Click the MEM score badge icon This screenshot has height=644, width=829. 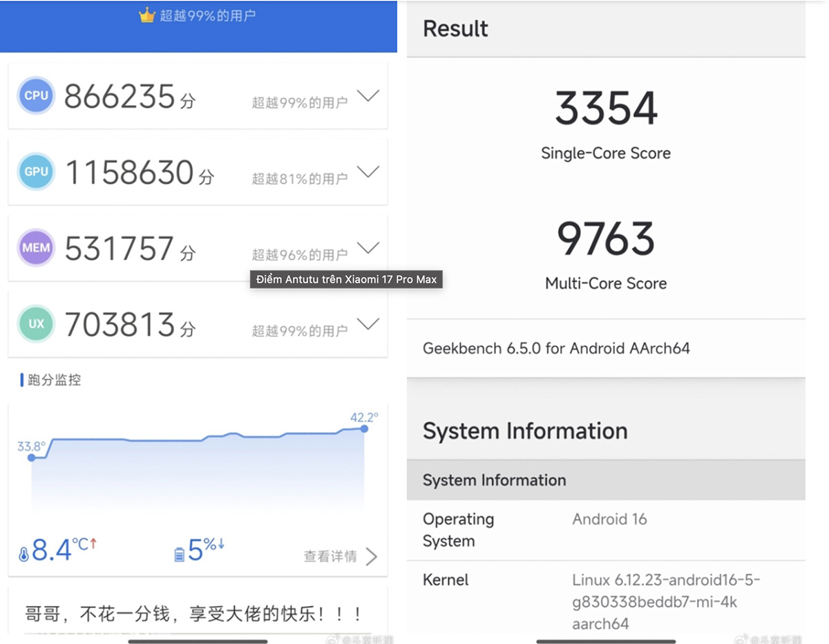click(35, 248)
